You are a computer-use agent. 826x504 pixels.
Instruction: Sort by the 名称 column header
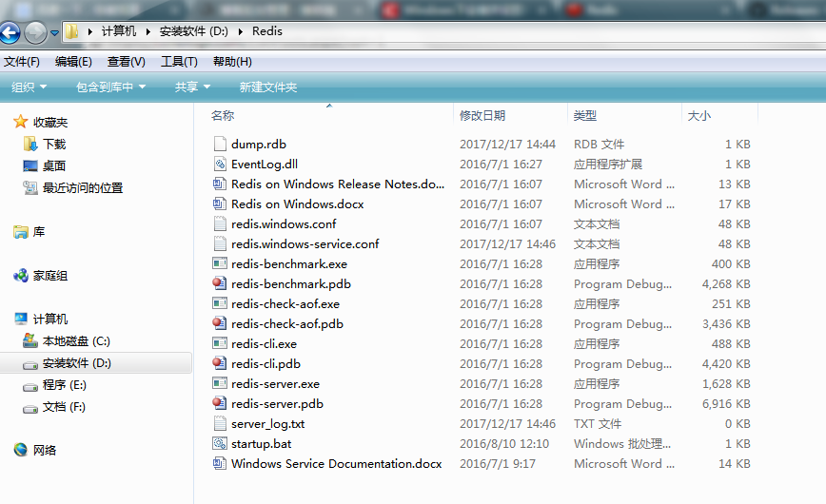(x=223, y=115)
